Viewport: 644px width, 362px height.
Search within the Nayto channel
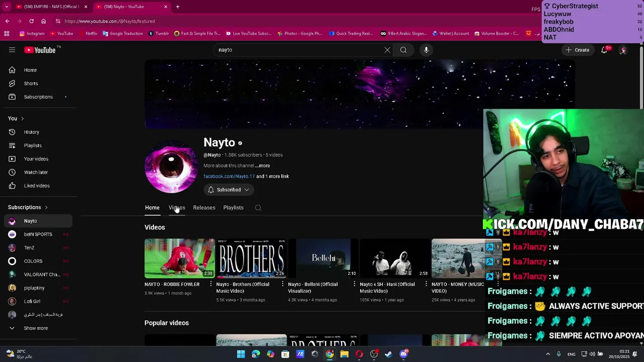coord(258,208)
